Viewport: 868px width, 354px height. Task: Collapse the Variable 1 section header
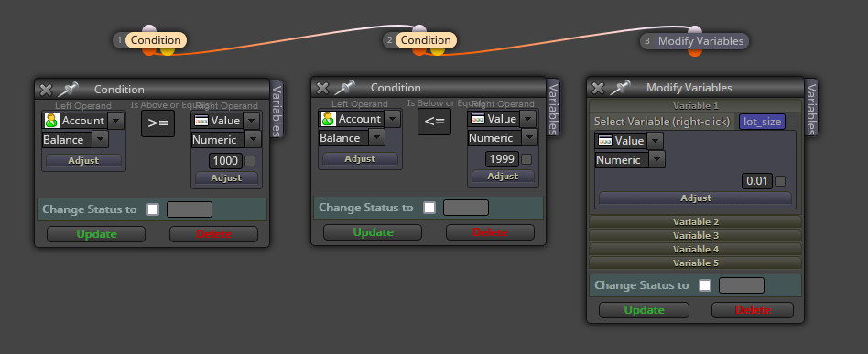(695, 105)
